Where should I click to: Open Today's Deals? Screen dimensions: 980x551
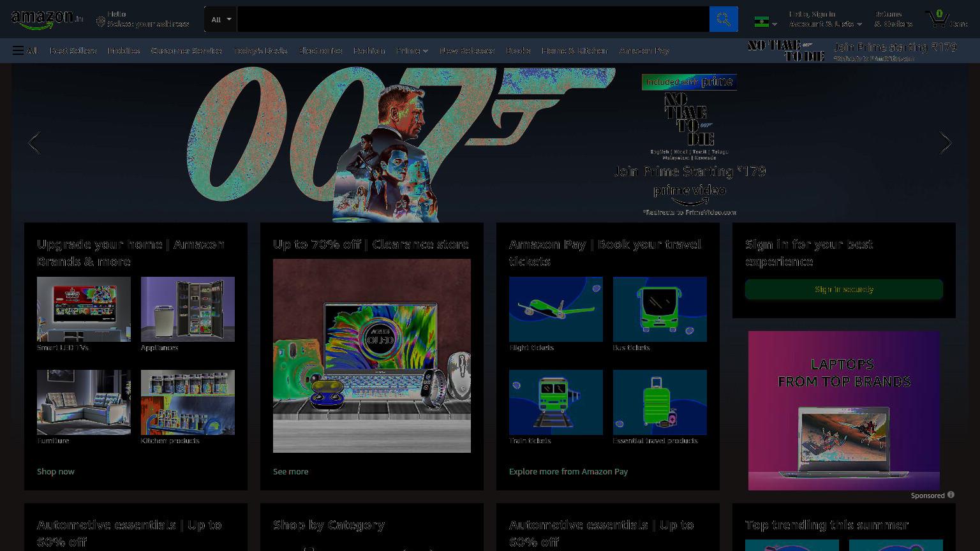pyautogui.click(x=260, y=50)
